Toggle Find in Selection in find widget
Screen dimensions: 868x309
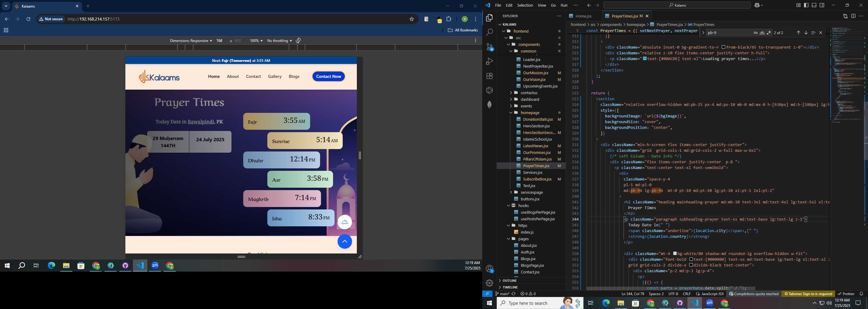pyautogui.click(x=813, y=33)
